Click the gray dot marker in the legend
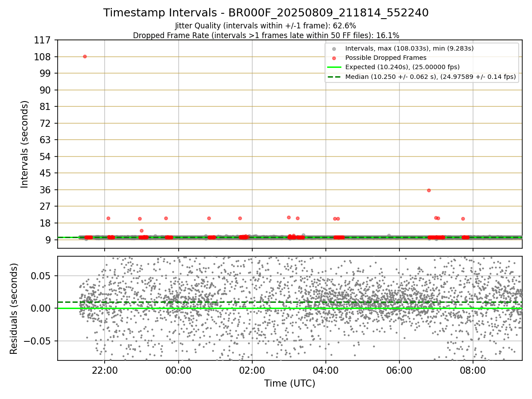 click(x=334, y=49)
